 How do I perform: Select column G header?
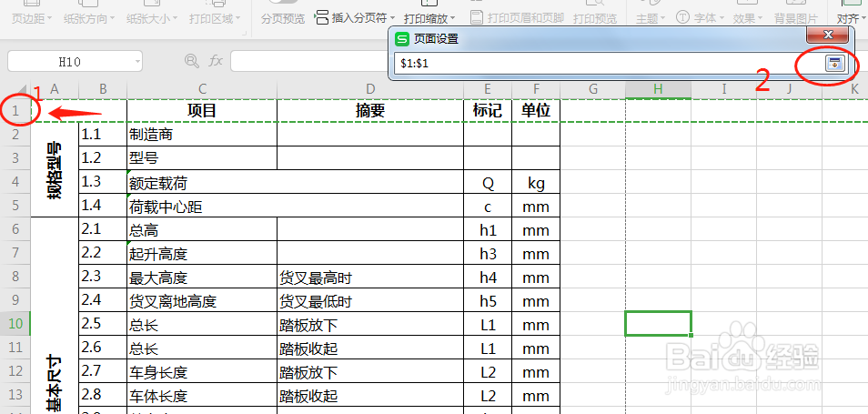pos(592,88)
